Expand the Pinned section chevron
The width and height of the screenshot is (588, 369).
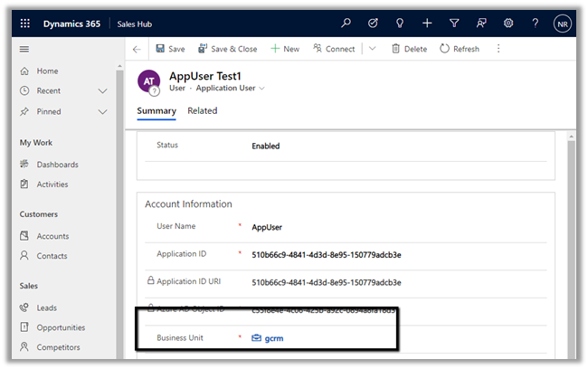coord(102,111)
